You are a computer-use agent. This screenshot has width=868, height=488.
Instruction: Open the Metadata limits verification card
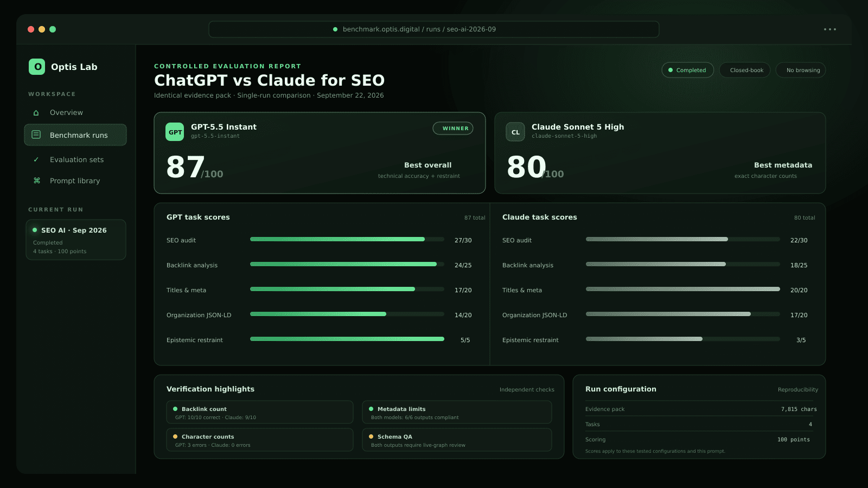[x=457, y=412]
